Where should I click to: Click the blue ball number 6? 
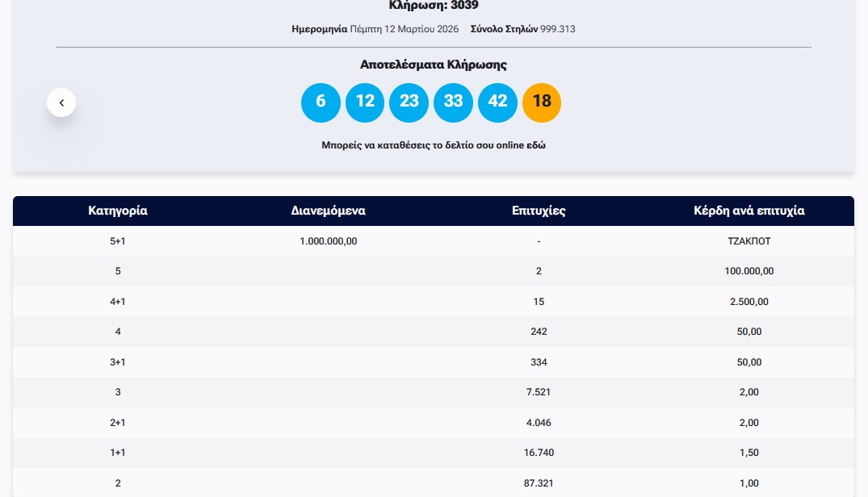click(321, 102)
